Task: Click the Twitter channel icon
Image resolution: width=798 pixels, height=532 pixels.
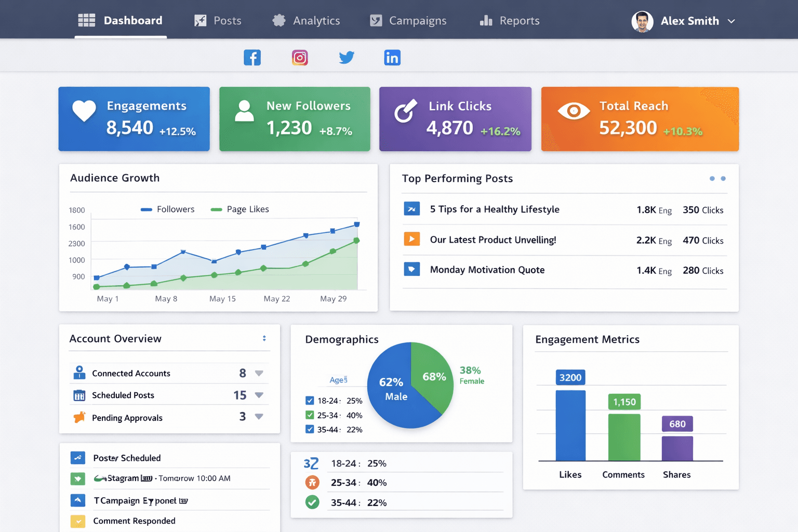Action: pos(347,57)
